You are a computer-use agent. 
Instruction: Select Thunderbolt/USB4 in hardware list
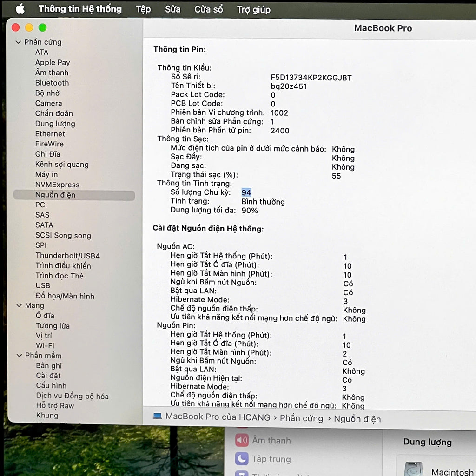pos(68,256)
